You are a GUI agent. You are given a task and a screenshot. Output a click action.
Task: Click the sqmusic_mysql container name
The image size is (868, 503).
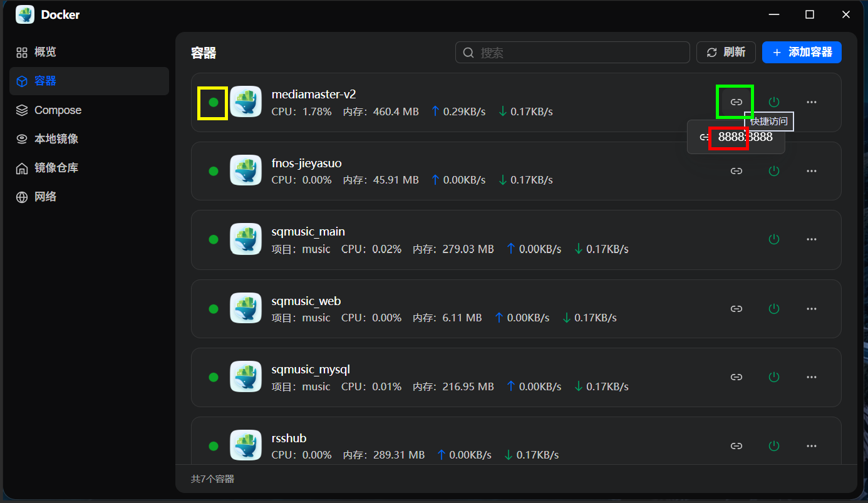(x=311, y=370)
